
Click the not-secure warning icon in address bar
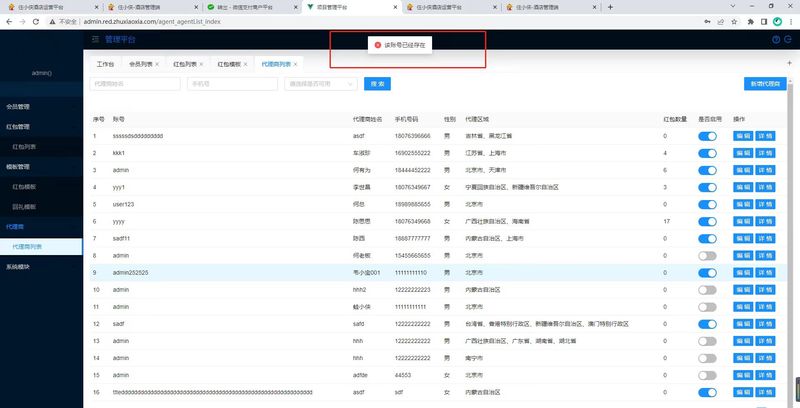[x=52, y=22]
